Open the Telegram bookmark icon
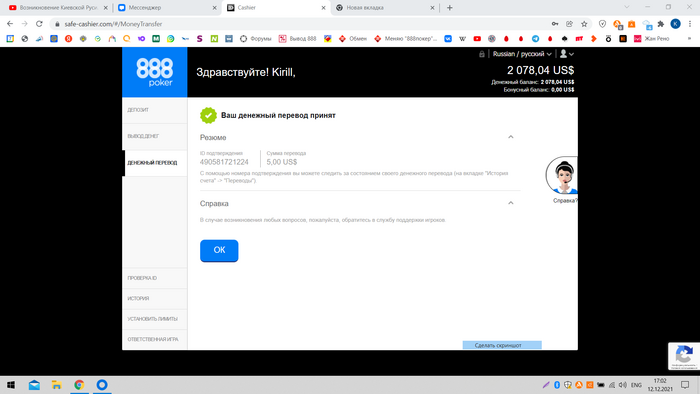This screenshot has width=700, height=394. 535,39
